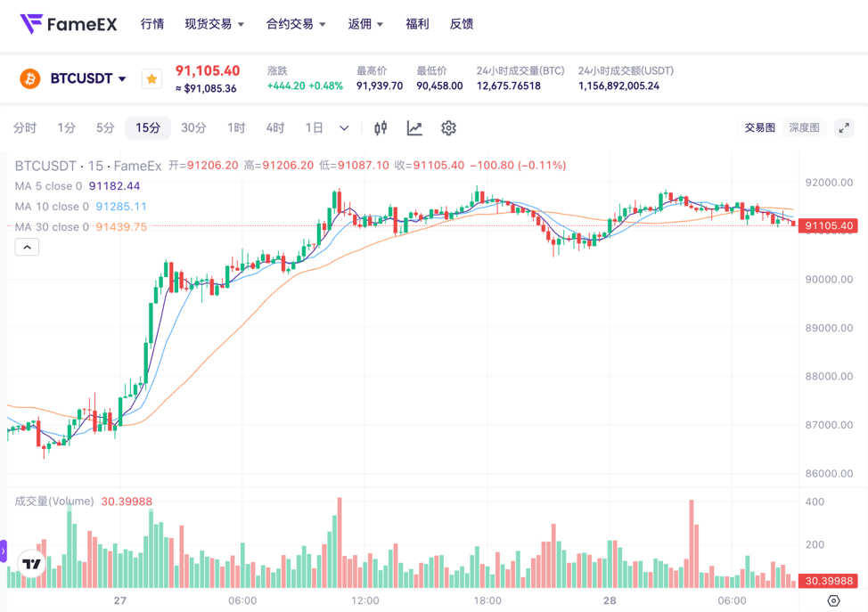Open the 现货交易 menu
Image resolution: width=868 pixels, height=612 pixels.
pyautogui.click(x=214, y=24)
